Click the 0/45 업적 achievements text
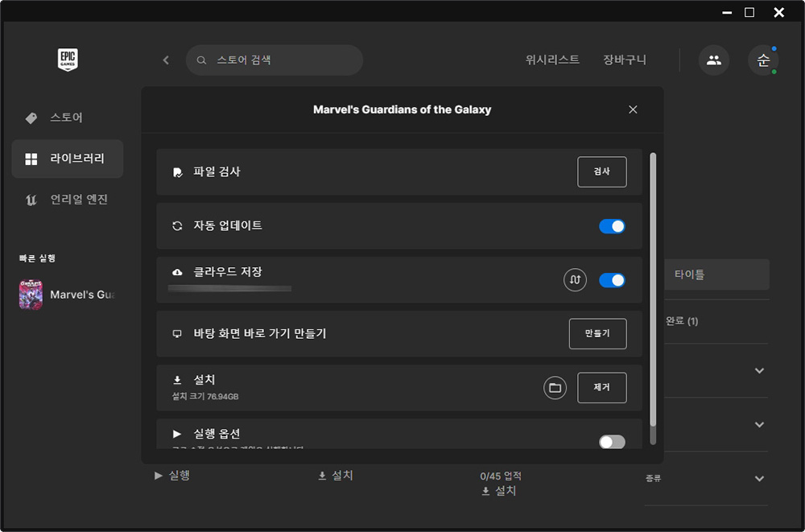Image resolution: width=805 pixels, height=532 pixels. (501, 476)
